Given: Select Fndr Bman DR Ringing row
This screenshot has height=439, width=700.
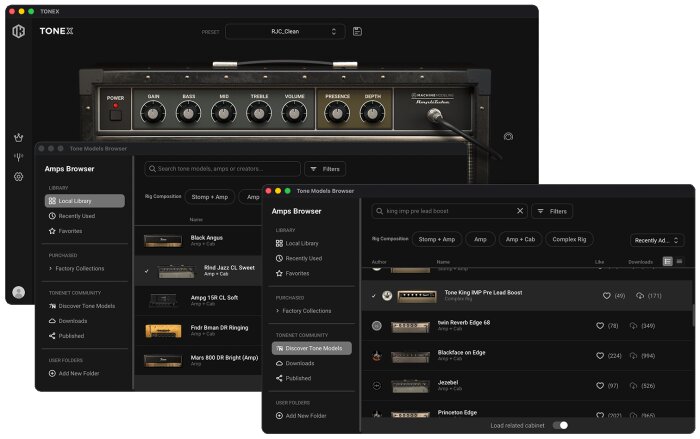Looking at the screenshot, I should [x=199, y=331].
